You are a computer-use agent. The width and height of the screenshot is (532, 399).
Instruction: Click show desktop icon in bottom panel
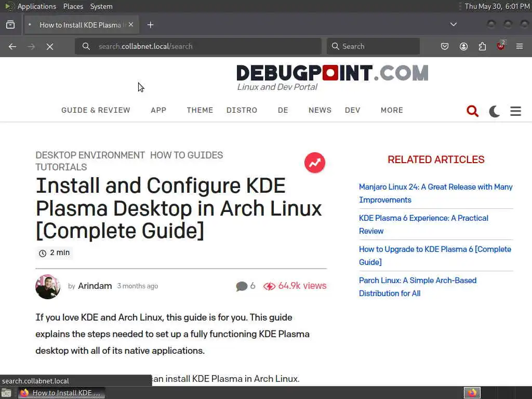tap(6, 393)
